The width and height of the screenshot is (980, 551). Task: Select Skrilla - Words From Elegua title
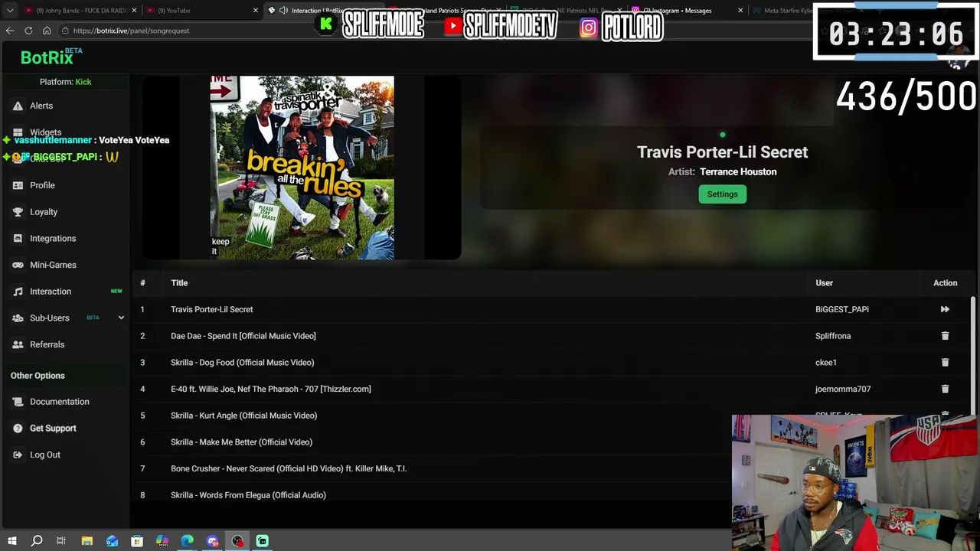coord(248,495)
